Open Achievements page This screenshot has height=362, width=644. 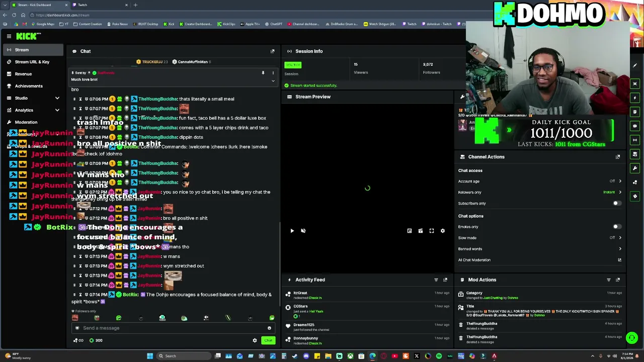point(33,86)
